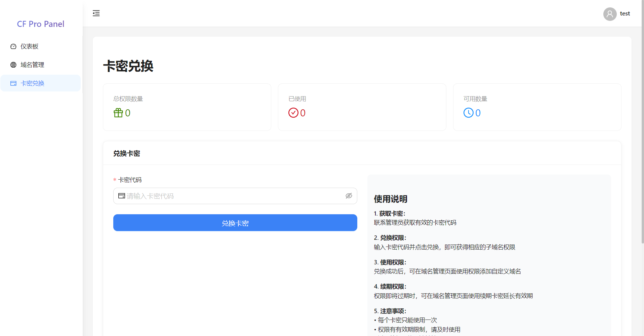The height and width of the screenshot is (336, 644).
Task: Click the CF Pro Panel logo link
Action: 41,24
